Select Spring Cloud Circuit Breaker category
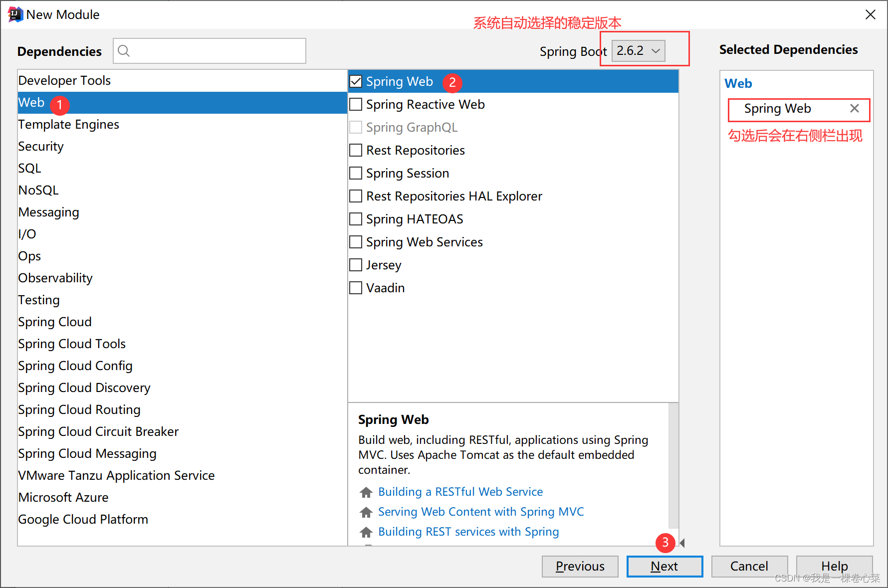Image resolution: width=888 pixels, height=588 pixels. [182, 432]
